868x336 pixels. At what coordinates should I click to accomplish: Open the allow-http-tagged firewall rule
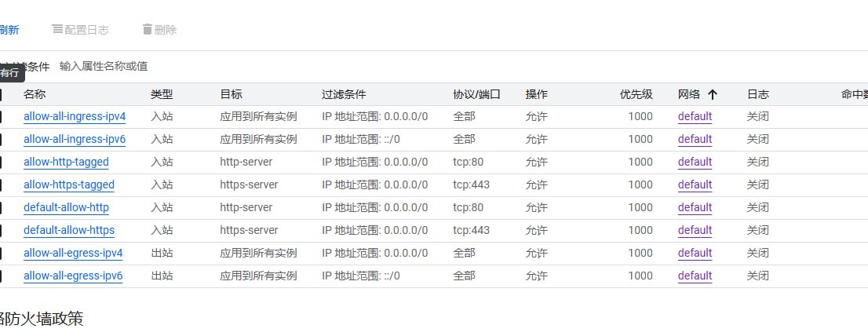[x=66, y=162]
